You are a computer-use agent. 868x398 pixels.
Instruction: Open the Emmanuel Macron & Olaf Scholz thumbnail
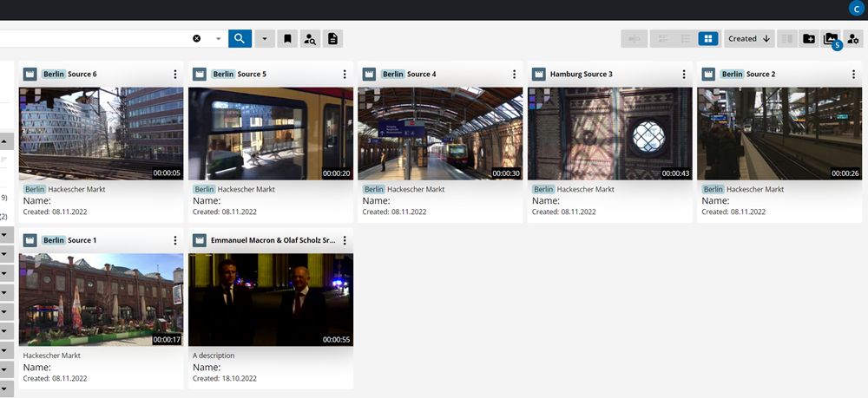[x=271, y=300]
